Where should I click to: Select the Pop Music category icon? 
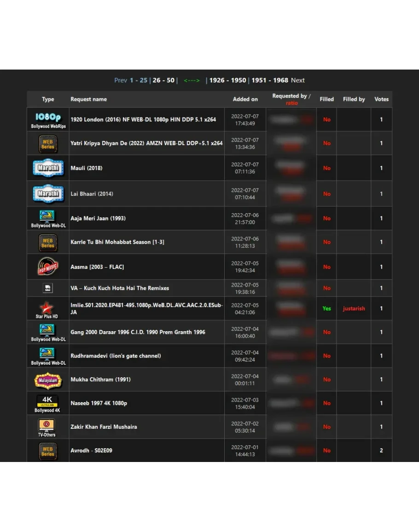click(x=48, y=267)
